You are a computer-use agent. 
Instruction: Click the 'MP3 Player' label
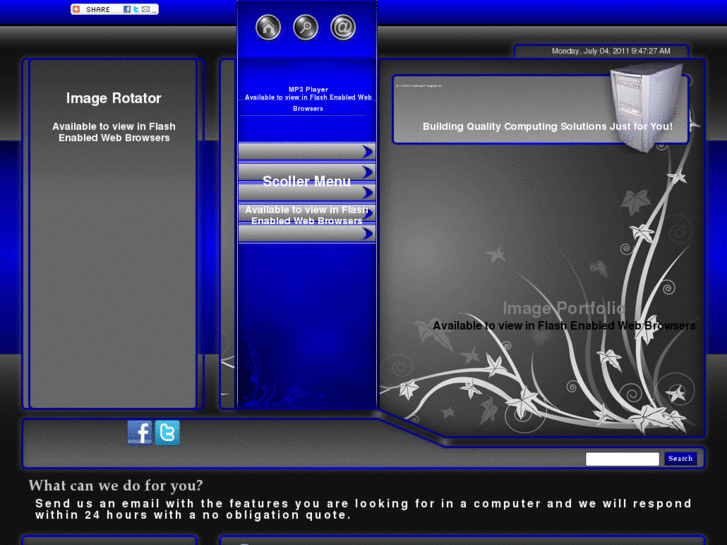308,90
